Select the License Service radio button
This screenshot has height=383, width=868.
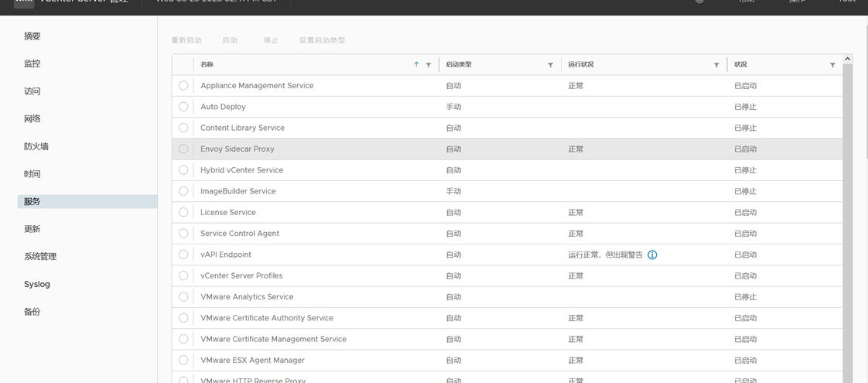click(183, 212)
